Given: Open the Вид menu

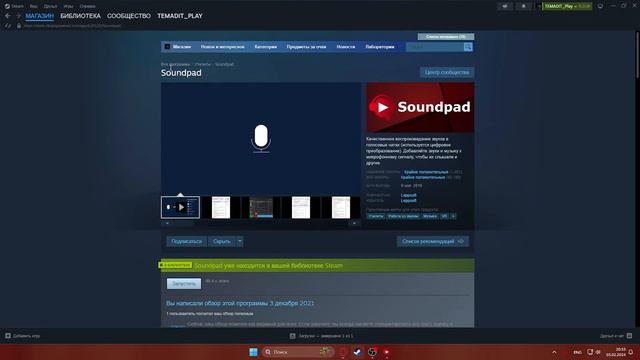Looking at the screenshot, I should [33, 6].
